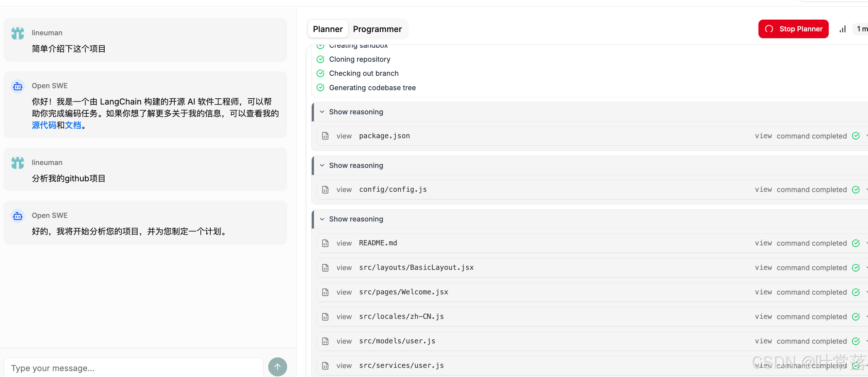The width and height of the screenshot is (868, 377).
Task: Open the 源代码 source code link
Action: coord(44,125)
